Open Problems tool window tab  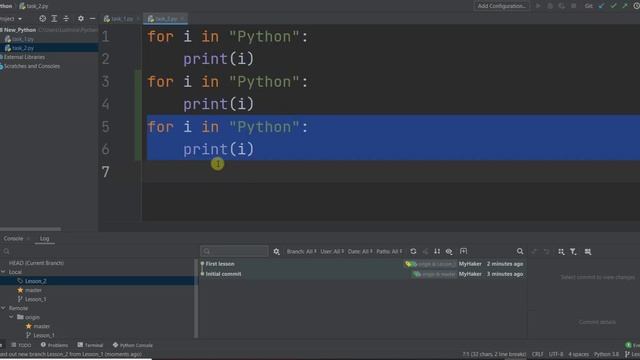tap(54, 345)
